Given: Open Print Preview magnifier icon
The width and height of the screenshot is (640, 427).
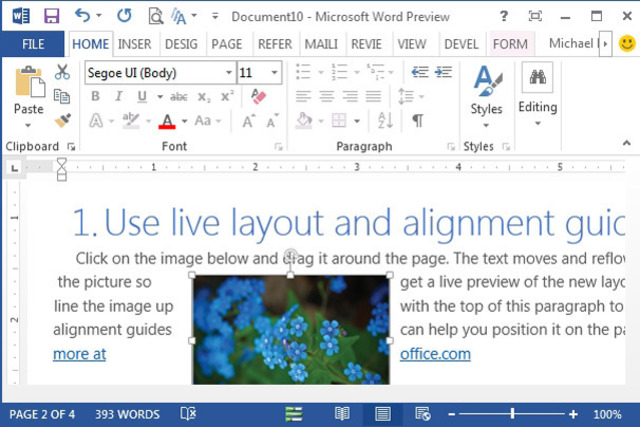Looking at the screenshot, I should click(x=155, y=16).
